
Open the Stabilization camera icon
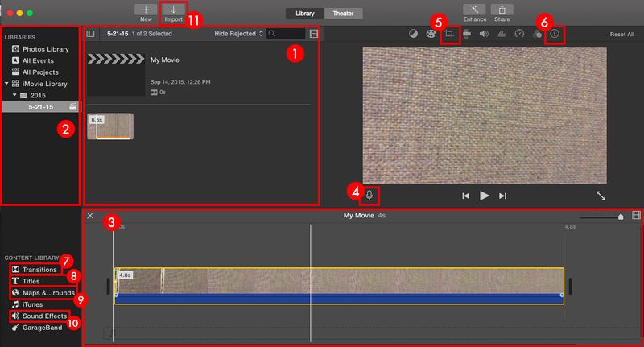point(467,34)
